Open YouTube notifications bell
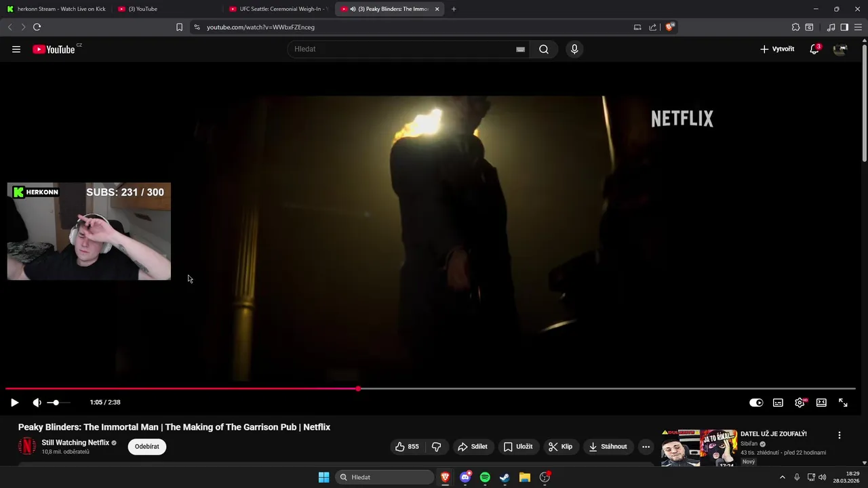The height and width of the screenshot is (488, 868). [814, 49]
